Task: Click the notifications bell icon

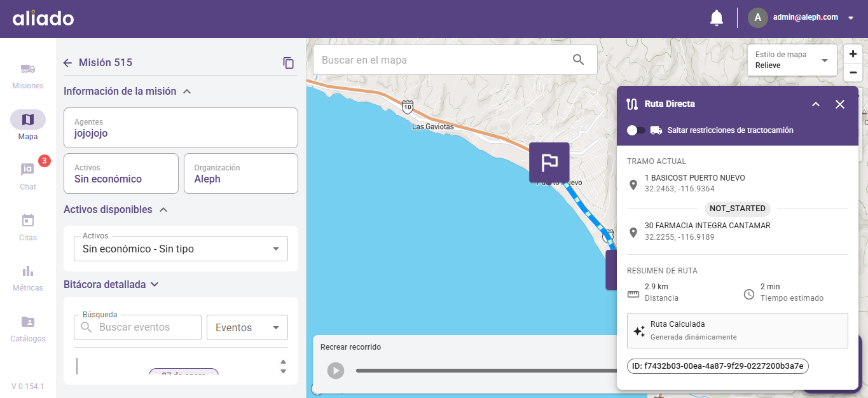Action: [717, 18]
